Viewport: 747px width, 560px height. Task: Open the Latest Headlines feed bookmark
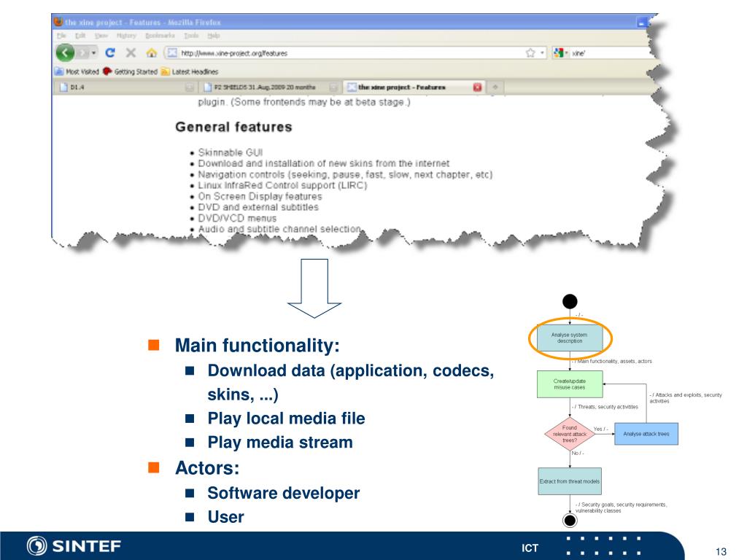(x=190, y=71)
